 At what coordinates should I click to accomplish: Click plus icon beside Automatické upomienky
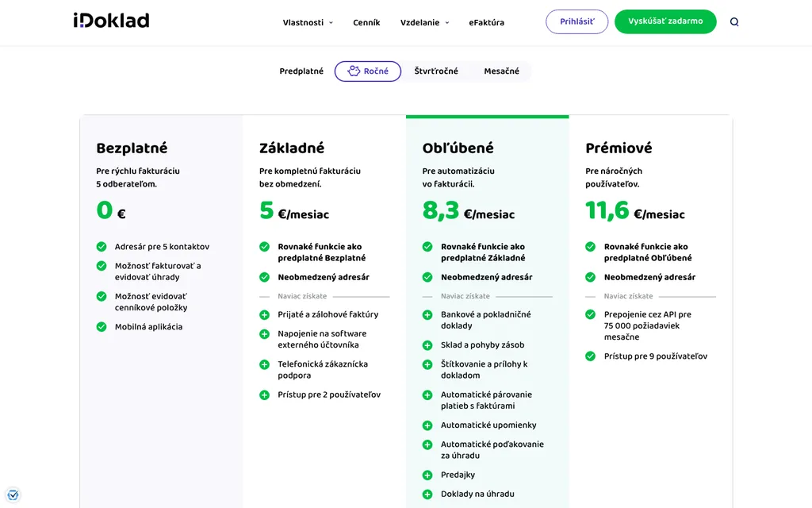point(427,425)
